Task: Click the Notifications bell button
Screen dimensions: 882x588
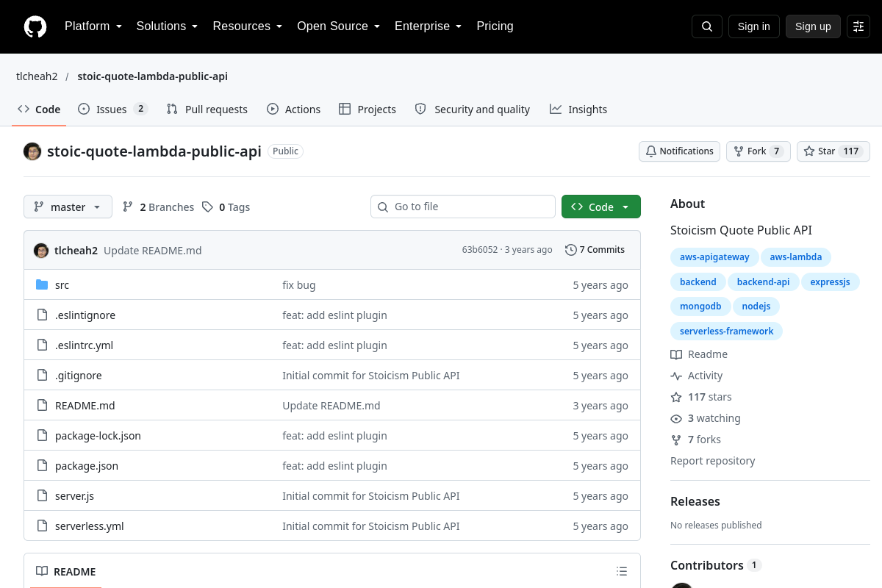Action: pos(679,151)
